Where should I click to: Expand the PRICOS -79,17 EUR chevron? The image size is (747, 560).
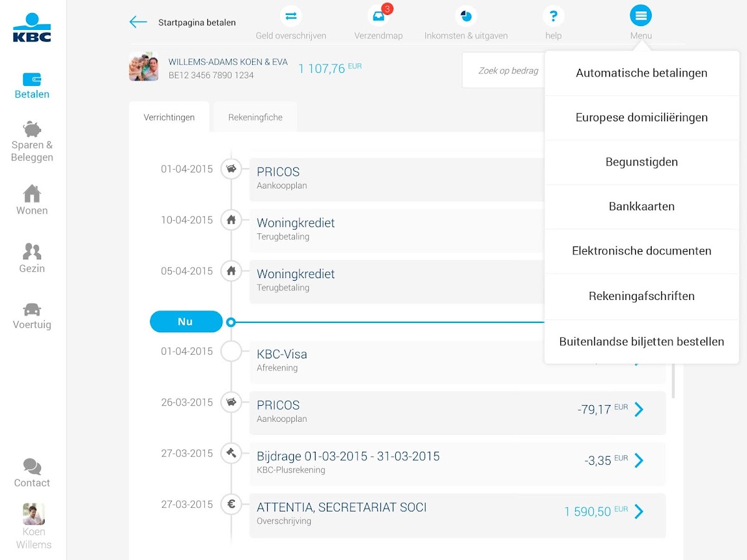coord(639,409)
